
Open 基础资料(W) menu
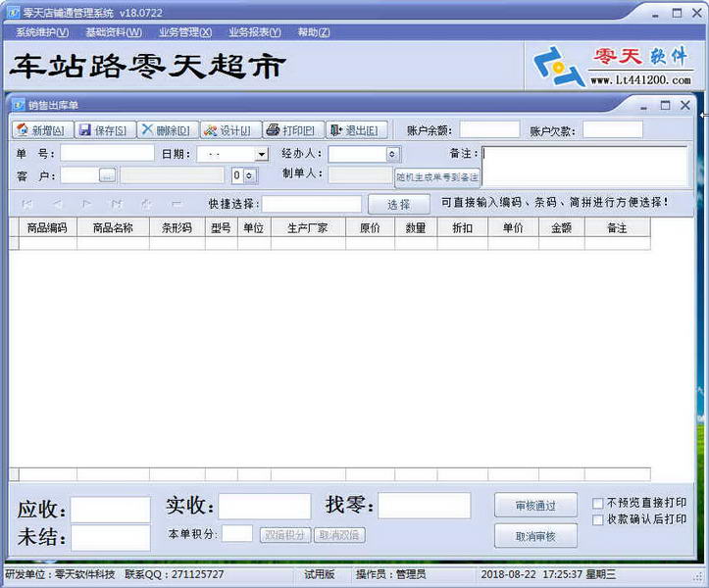coord(114,32)
